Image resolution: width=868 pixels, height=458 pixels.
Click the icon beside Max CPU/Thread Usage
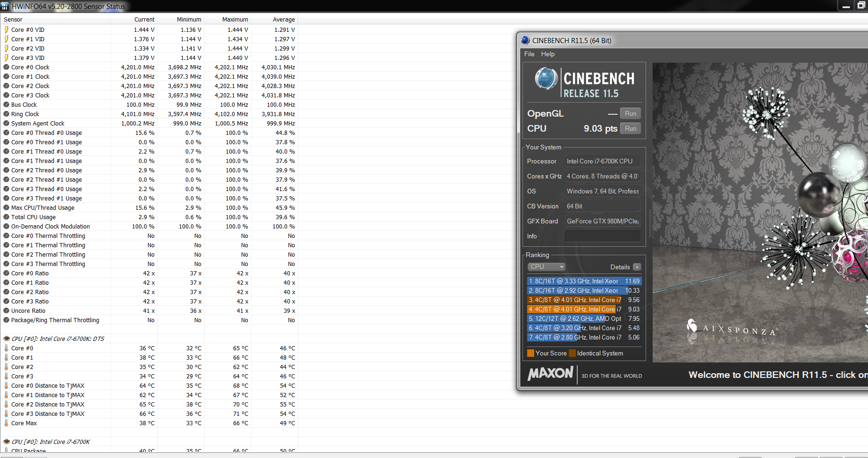(7, 207)
